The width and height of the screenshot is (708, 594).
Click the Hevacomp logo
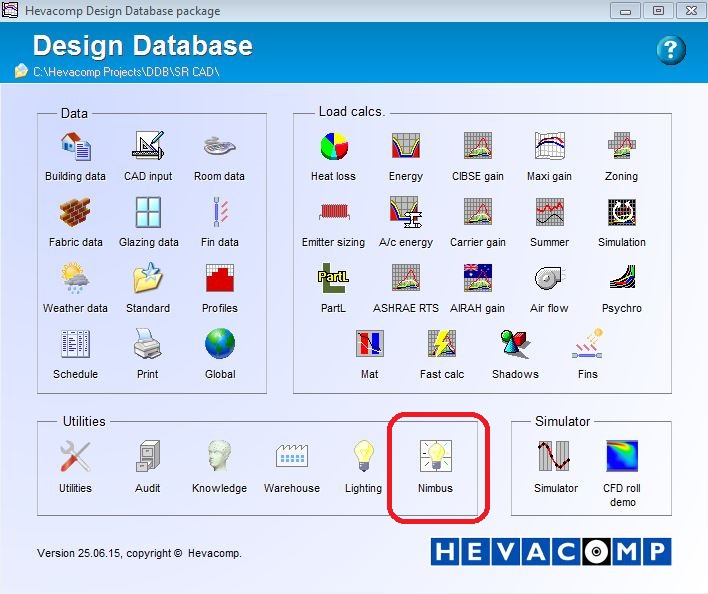(551, 551)
